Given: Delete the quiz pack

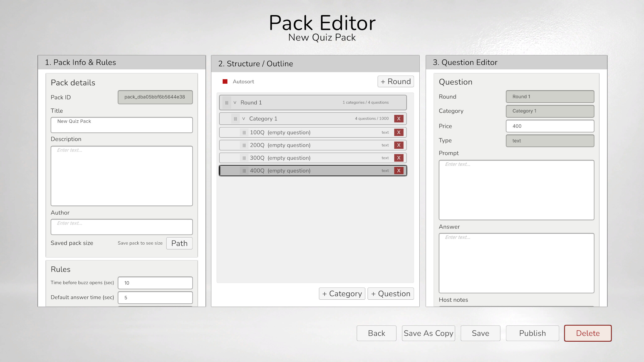Looking at the screenshot, I should tap(588, 333).
